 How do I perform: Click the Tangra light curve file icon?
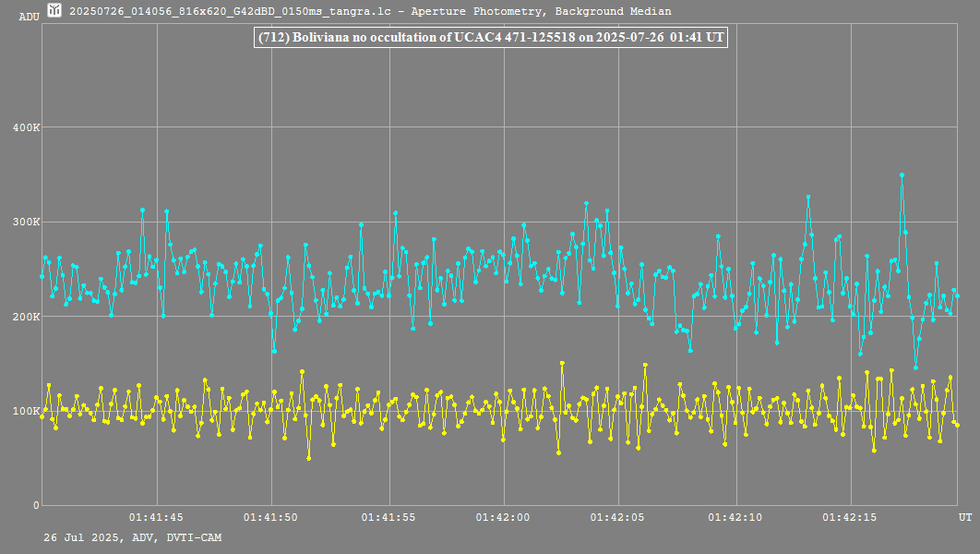(55, 11)
